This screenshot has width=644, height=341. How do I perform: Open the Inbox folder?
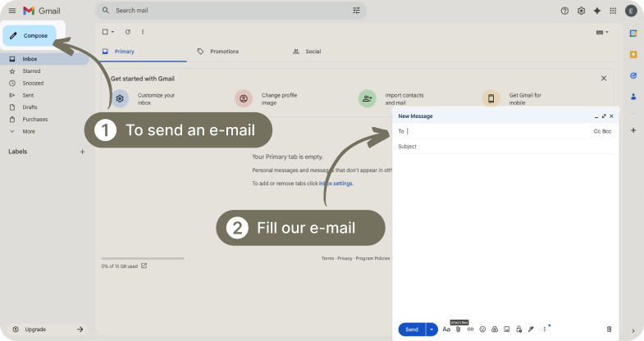(x=44, y=59)
